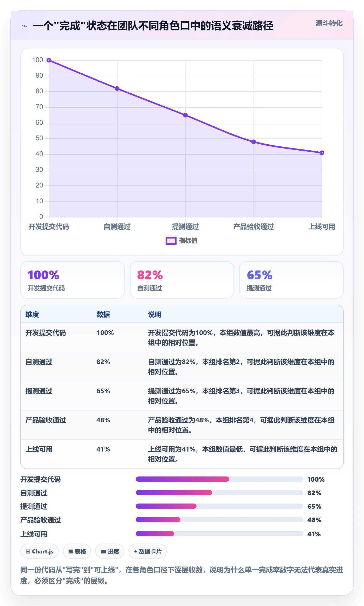
Task: Click the 维度 column header
Action: [x=32, y=314]
